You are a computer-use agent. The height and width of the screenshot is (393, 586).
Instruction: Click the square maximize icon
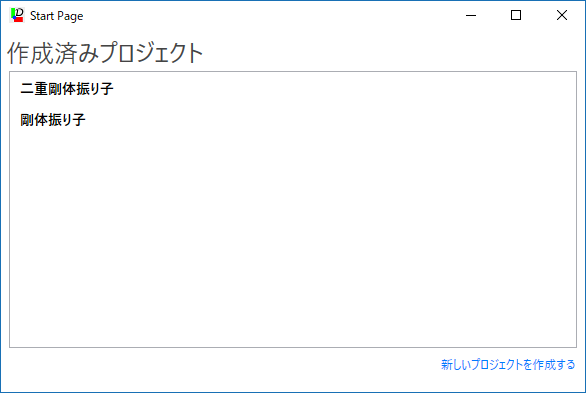click(516, 15)
